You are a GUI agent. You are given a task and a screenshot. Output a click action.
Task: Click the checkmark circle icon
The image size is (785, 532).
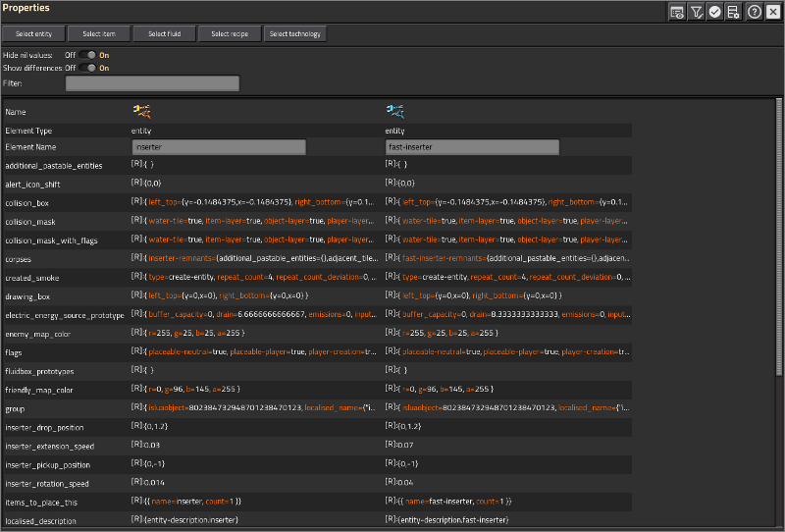tap(714, 12)
